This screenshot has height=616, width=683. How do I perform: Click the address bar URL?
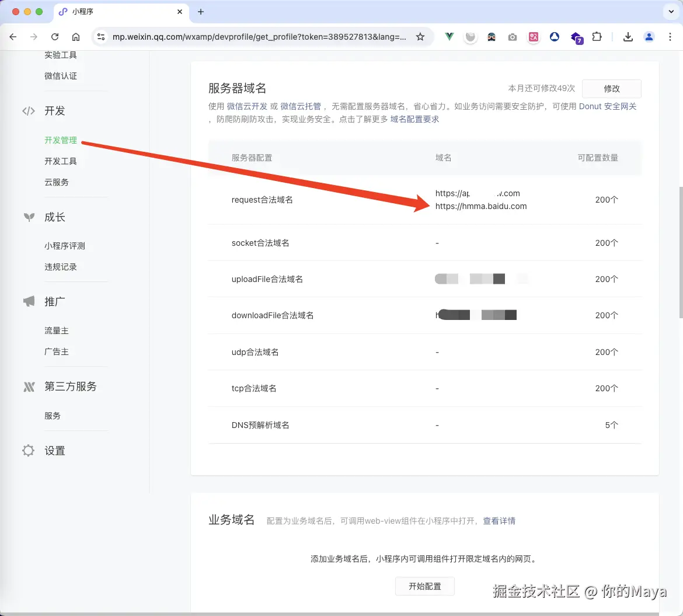pyautogui.click(x=259, y=37)
